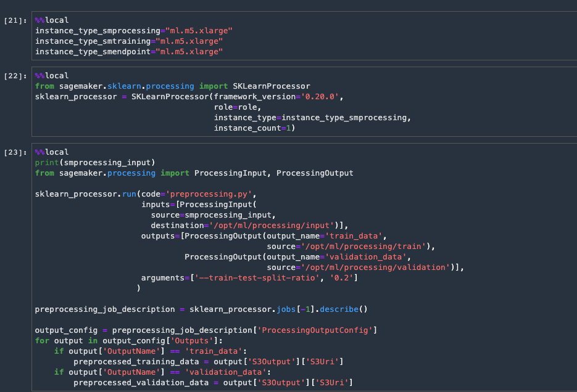Click output_name='validation_data' argument
577x392 pixels.
336,257
